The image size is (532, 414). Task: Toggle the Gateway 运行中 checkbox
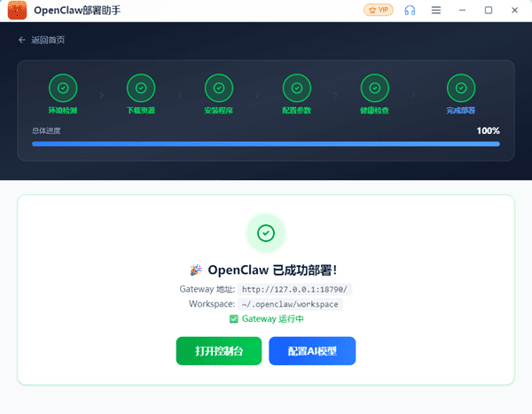(234, 319)
